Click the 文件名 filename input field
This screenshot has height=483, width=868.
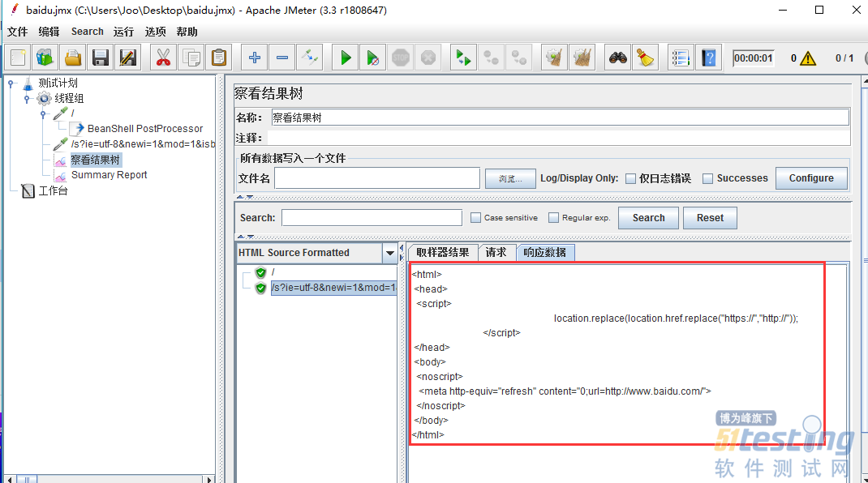click(x=377, y=178)
